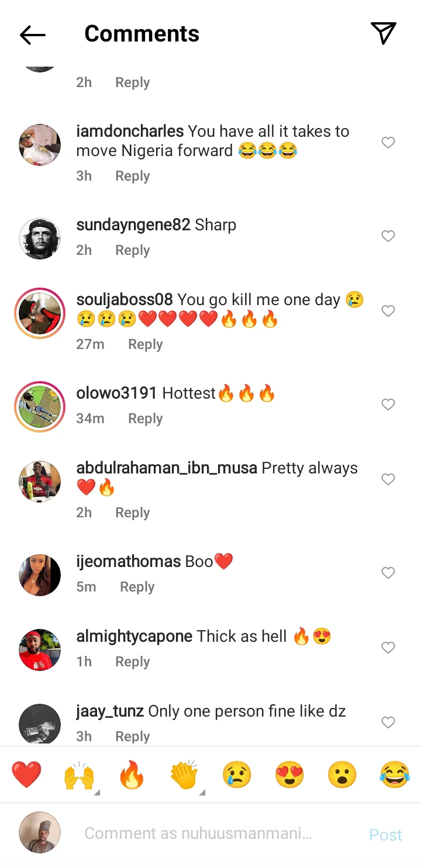
Task: Select the raised hands emoji reaction
Action: tap(79, 774)
